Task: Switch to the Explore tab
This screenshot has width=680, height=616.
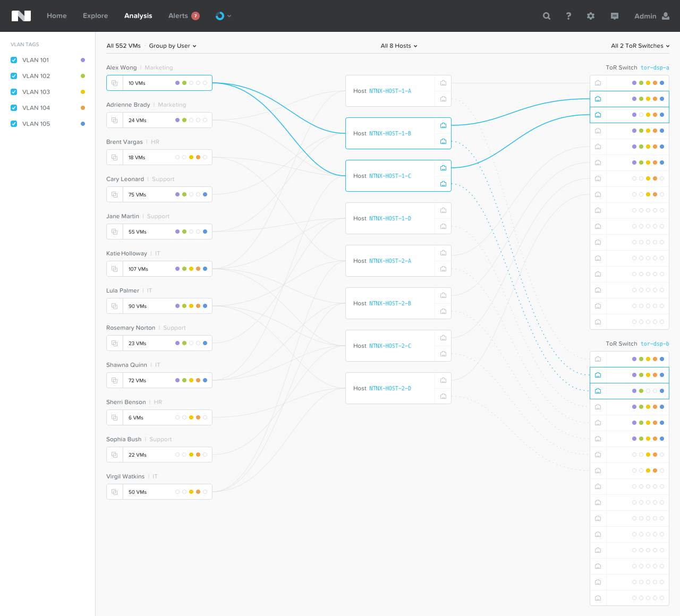Action: (95, 16)
